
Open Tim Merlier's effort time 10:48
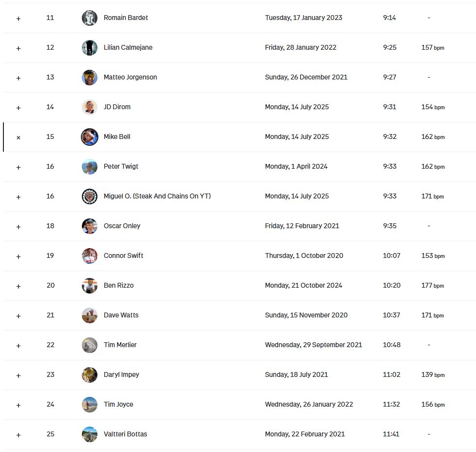[x=392, y=345]
